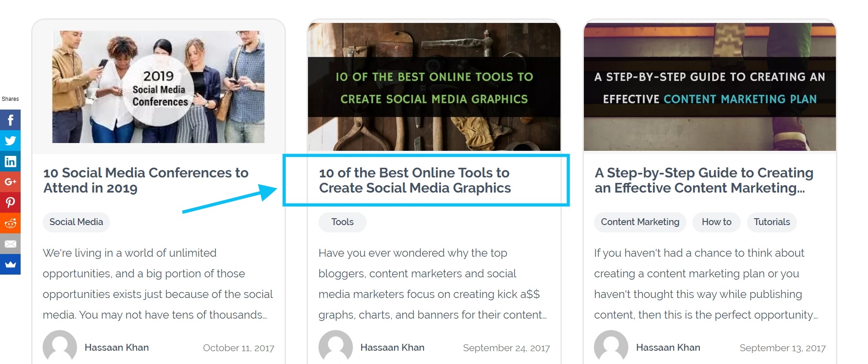This screenshot has width=868, height=364.
Task: Click the 'Shares' label above share icons
Action: (10, 99)
